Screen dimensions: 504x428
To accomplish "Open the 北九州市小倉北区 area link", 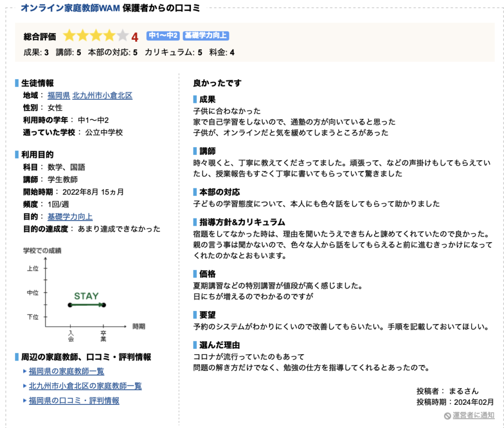I will tap(102, 95).
